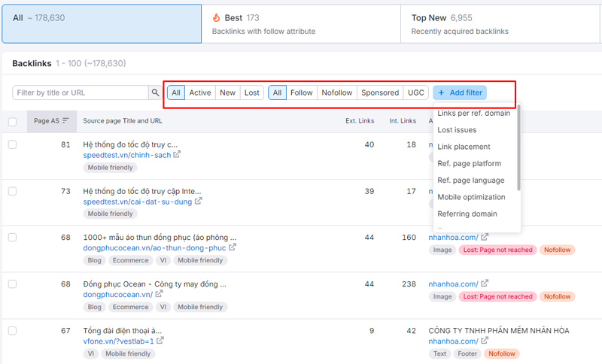
Task: Select the All status filter button
Action: coord(176,93)
